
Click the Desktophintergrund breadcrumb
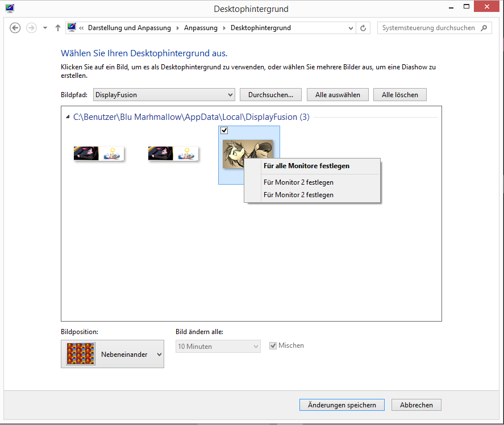click(x=261, y=28)
